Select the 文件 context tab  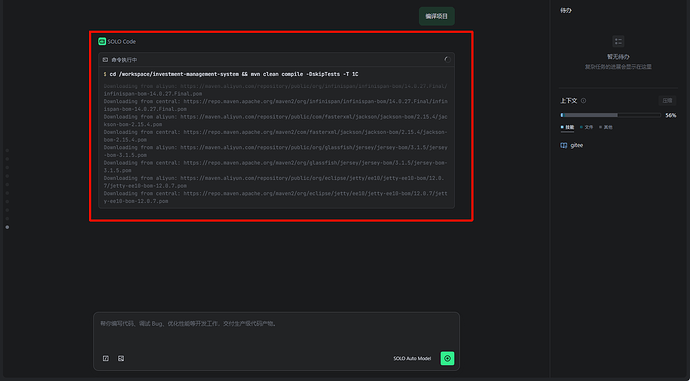click(x=587, y=127)
